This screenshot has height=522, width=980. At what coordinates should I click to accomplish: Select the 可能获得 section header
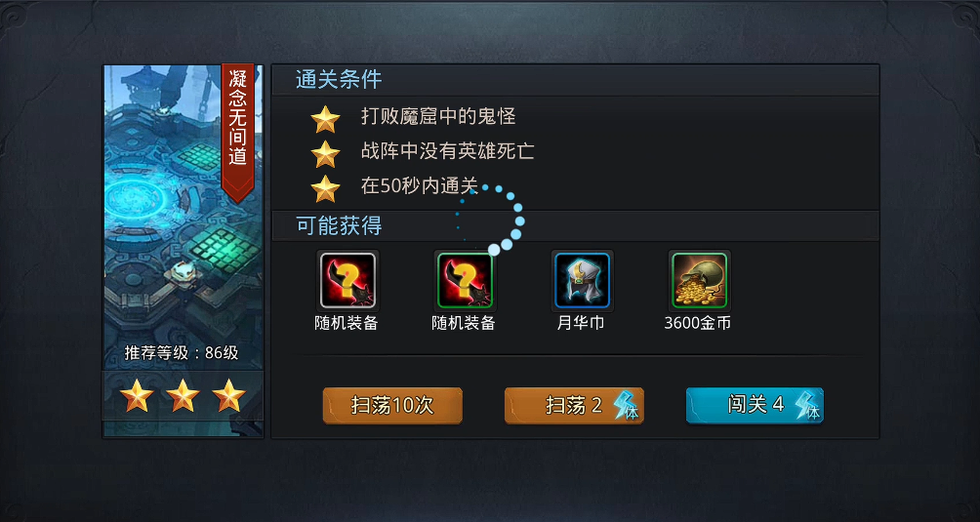pos(339,226)
